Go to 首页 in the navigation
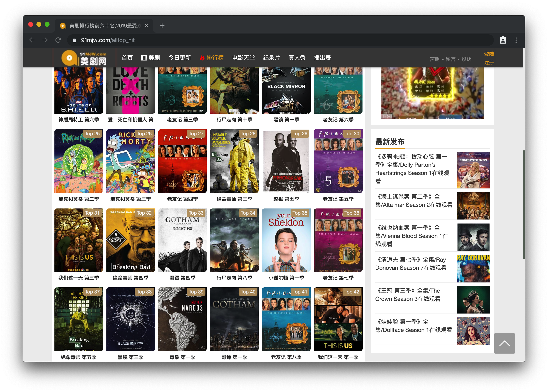The image size is (548, 392). 127,58
